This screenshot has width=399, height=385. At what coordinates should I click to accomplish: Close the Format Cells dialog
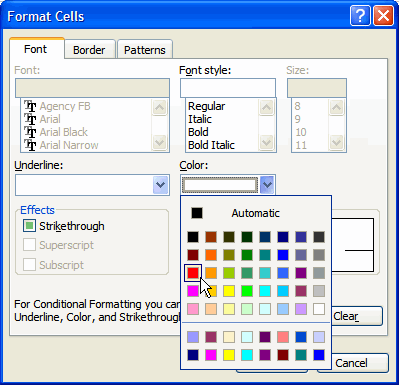383,16
